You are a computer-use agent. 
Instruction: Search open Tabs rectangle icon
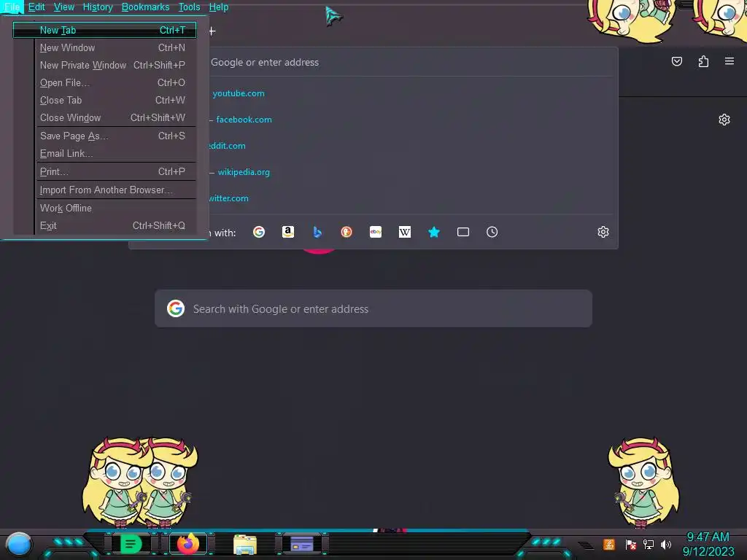(x=463, y=232)
